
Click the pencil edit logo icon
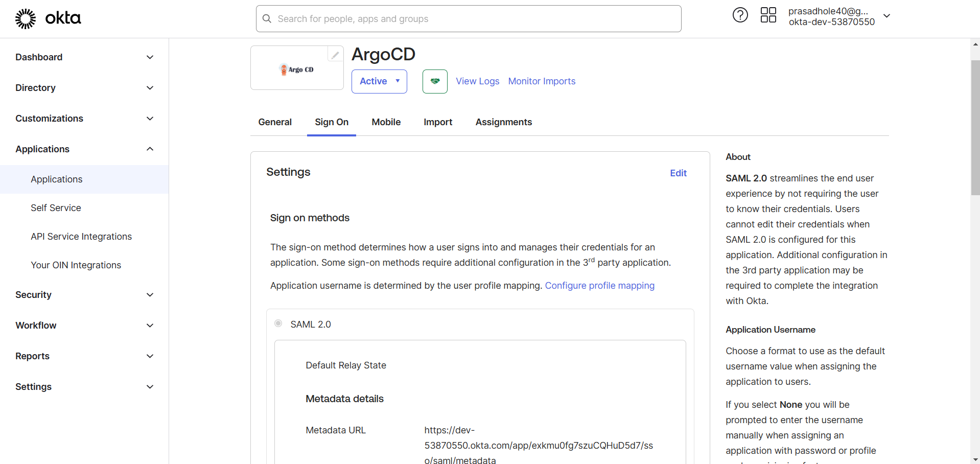click(x=335, y=55)
